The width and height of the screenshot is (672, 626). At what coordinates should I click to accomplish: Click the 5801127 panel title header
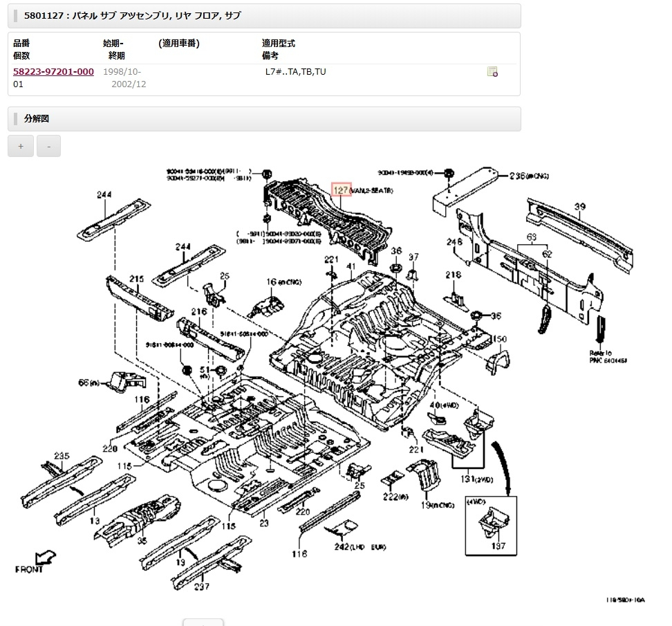tap(132, 15)
